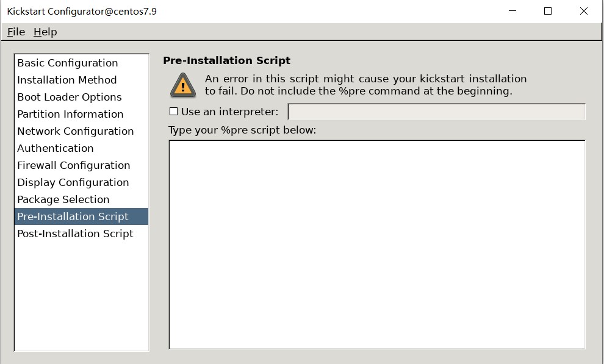
Task: Open the Help menu
Action: point(45,32)
